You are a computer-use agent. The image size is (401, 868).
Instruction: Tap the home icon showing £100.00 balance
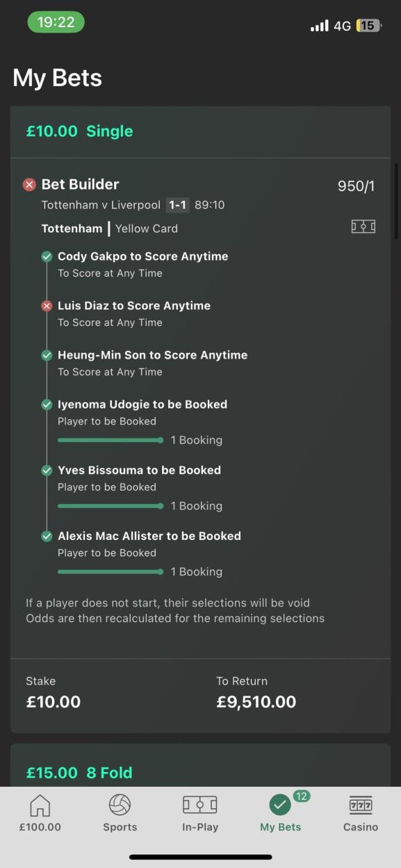[x=40, y=805]
